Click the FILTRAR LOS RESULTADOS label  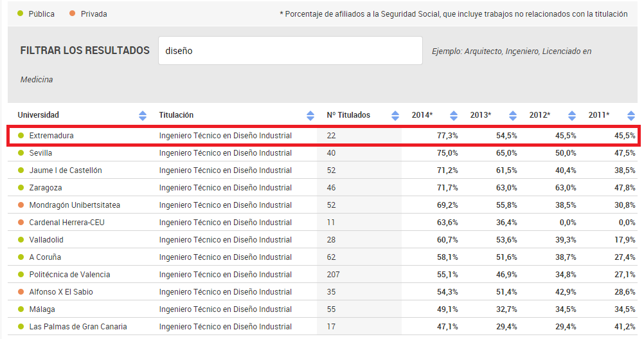point(85,51)
